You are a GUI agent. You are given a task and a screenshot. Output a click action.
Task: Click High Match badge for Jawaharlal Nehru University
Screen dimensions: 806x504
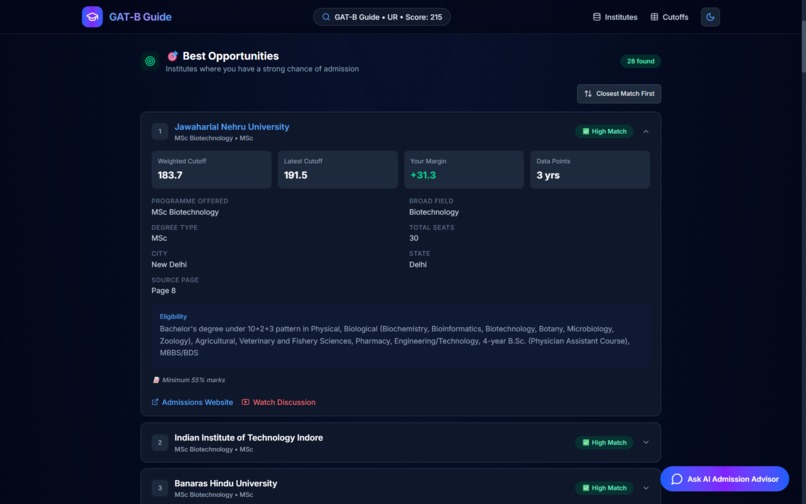(604, 132)
